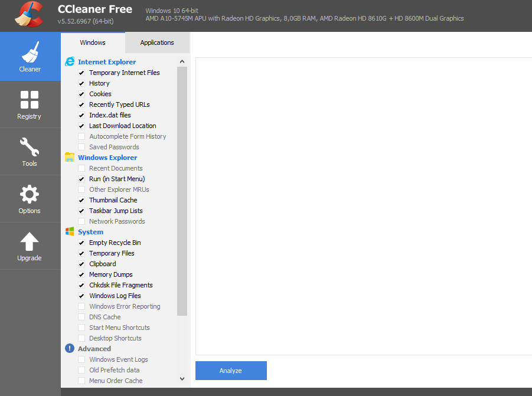Uncheck Empty Recycle Bin
Viewport: 532px width, 396px height.
[81, 243]
